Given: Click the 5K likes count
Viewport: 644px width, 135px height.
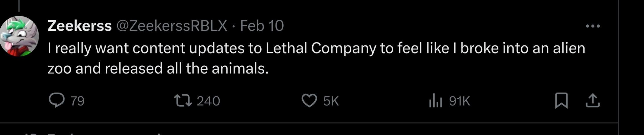Looking at the screenshot, I should tap(331, 101).
